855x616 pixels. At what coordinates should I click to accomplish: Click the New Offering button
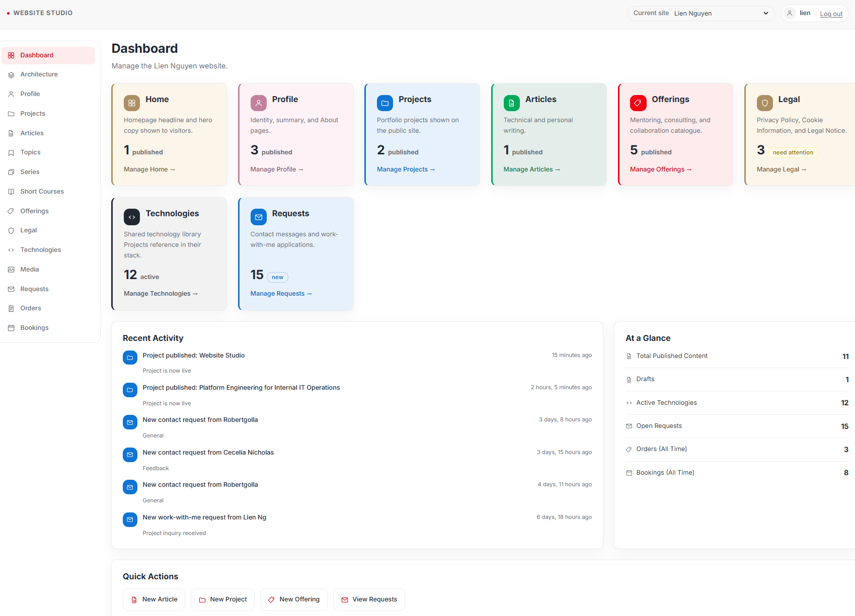pos(294,599)
